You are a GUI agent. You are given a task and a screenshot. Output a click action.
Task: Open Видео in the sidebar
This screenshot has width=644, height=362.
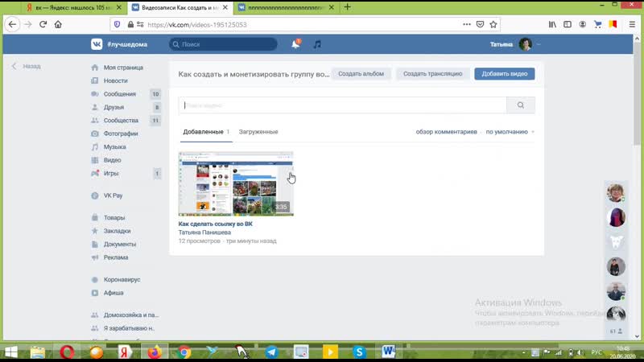tap(112, 160)
